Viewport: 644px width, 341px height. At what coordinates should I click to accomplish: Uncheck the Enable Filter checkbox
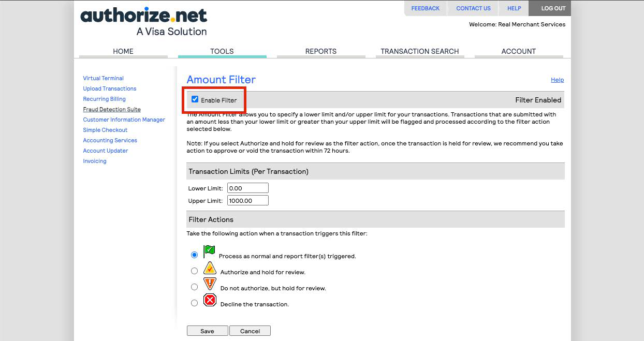pyautogui.click(x=195, y=99)
